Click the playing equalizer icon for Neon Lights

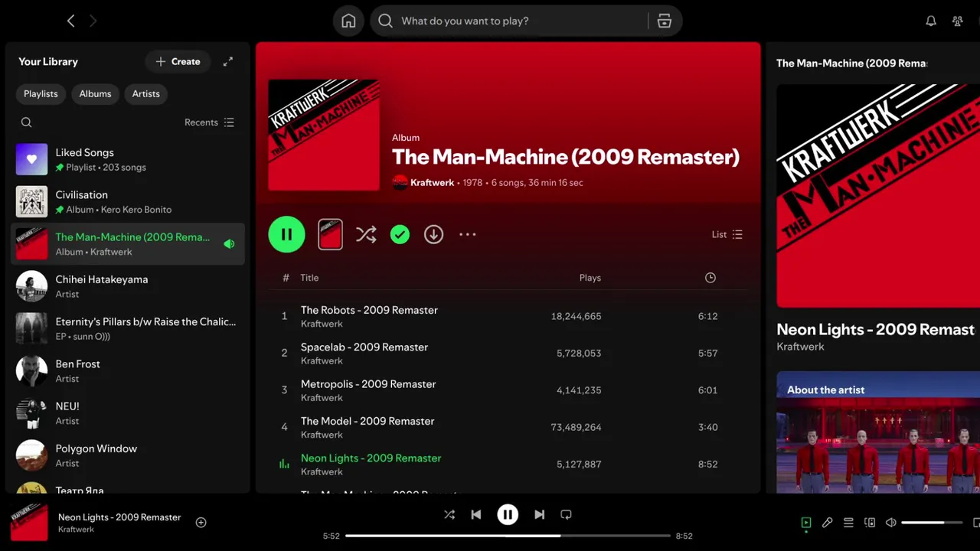click(284, 465)
